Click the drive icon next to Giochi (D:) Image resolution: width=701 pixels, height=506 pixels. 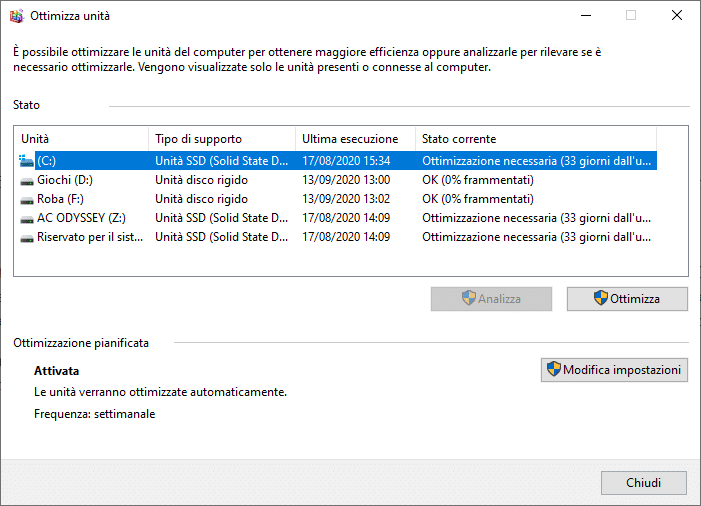point(26,180)
